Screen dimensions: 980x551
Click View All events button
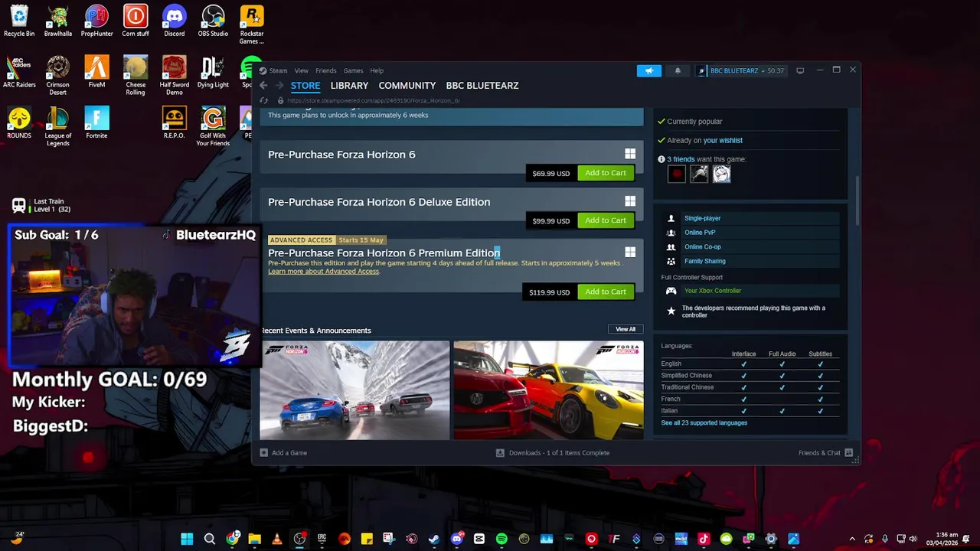[x=626, y=329]
